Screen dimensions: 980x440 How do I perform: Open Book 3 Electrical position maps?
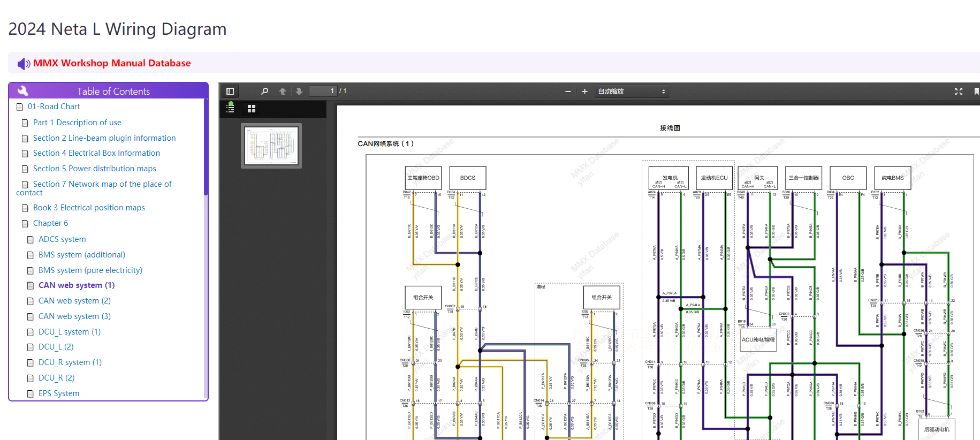pos(89,208)
